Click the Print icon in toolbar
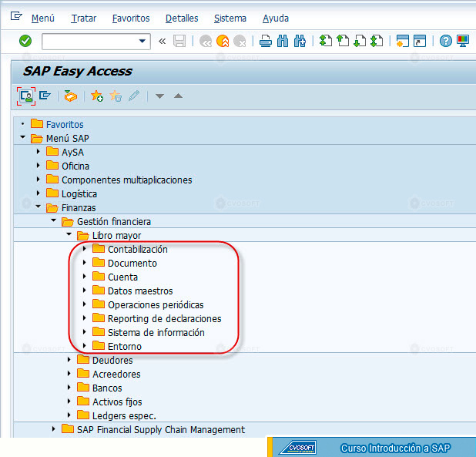This screenshot has width=476, height=457. pos(266,41)
